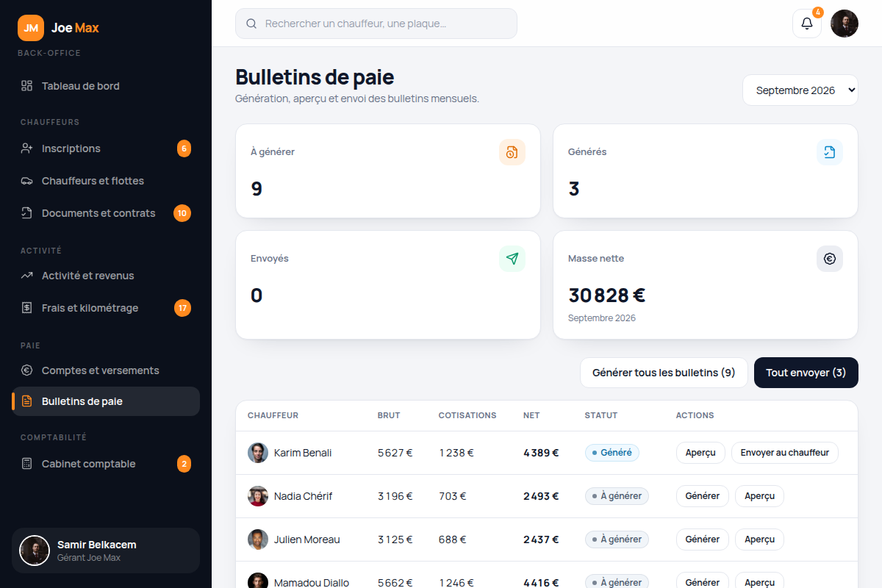882x588 pixels.
Task: Click Tout envoyer (3) button
Action: point(806,373)
